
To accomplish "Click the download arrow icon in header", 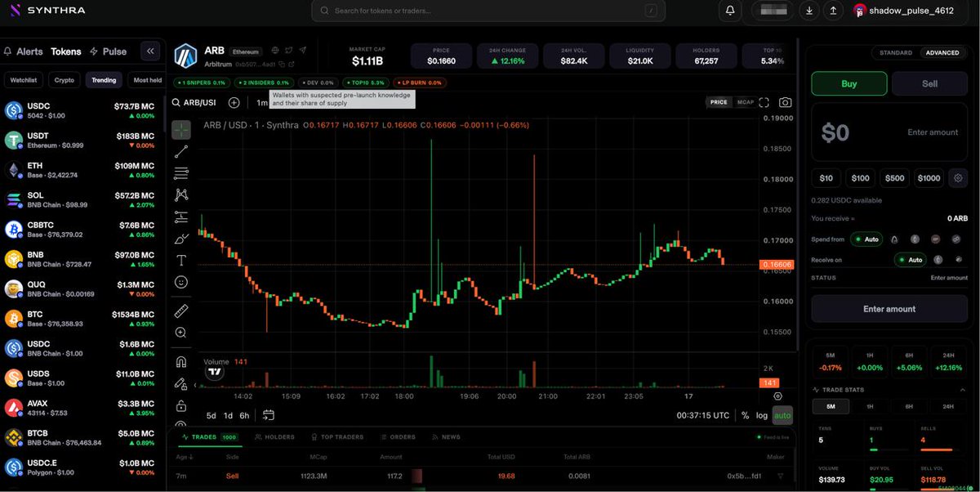I will point(808,11).
